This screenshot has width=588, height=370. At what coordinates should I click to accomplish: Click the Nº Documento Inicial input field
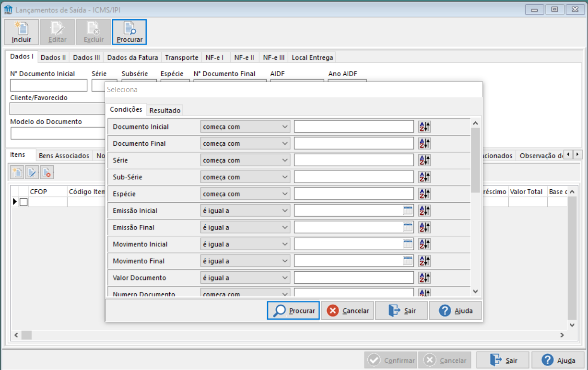click(x=49, y=85)
